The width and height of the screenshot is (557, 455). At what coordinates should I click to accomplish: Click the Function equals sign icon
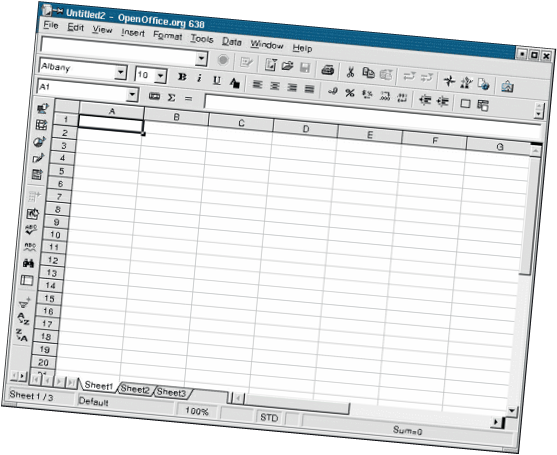coord(188,99)
